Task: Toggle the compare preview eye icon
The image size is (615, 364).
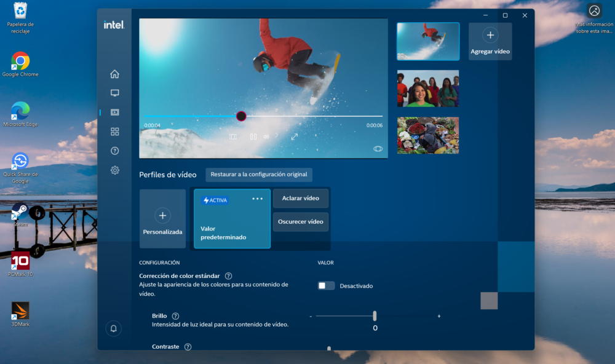Action: point(378,149)
